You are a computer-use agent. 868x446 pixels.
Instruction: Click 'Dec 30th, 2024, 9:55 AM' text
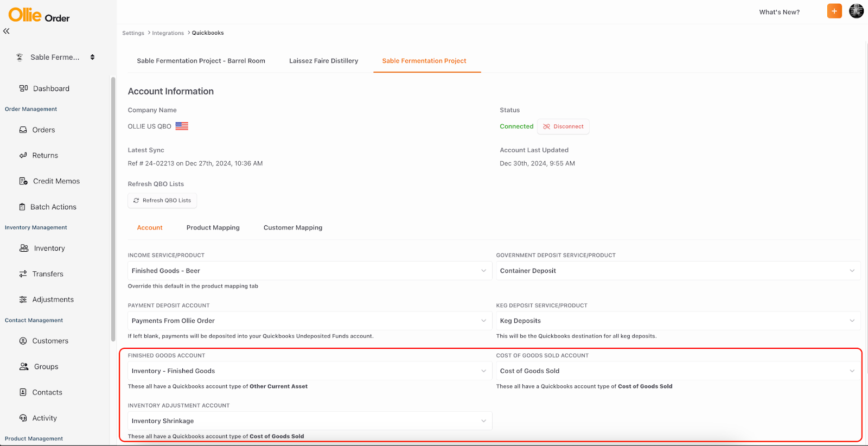click(537, 163)
